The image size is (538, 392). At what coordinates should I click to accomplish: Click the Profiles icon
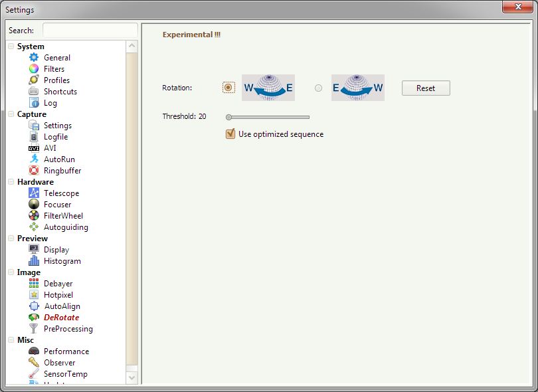coord(34,80)
